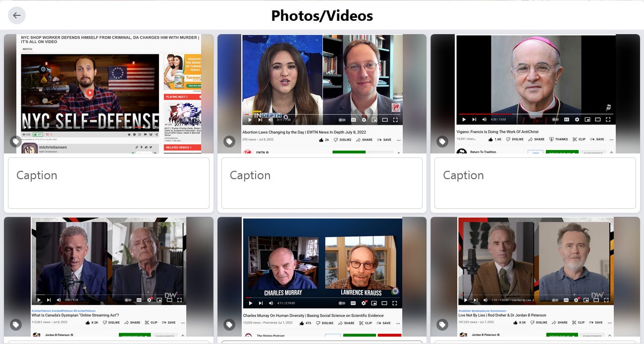644x347 pixels.
Task: Open tag icon on Abortion Laws EWTN photo
Action: (229, 142)
